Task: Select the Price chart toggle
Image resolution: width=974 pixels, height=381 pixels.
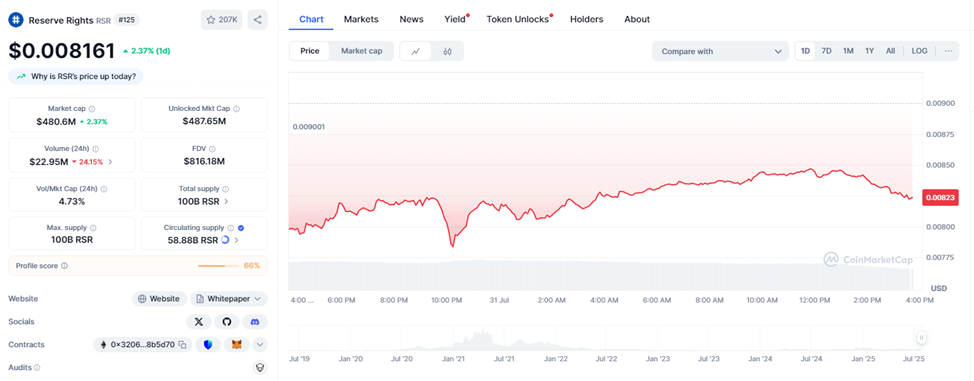Action: [310, 51]
